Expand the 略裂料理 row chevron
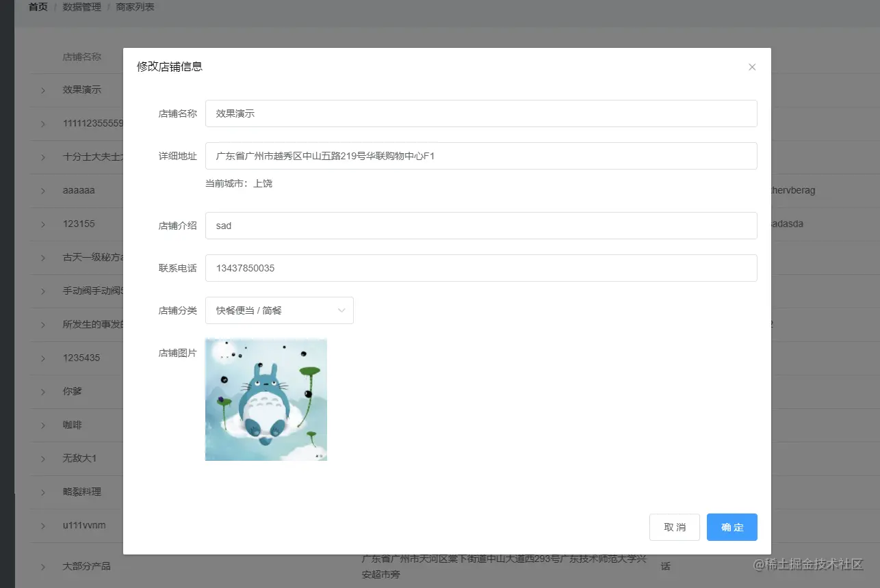This screenshot has height=588, width=880. pos(42,492)
